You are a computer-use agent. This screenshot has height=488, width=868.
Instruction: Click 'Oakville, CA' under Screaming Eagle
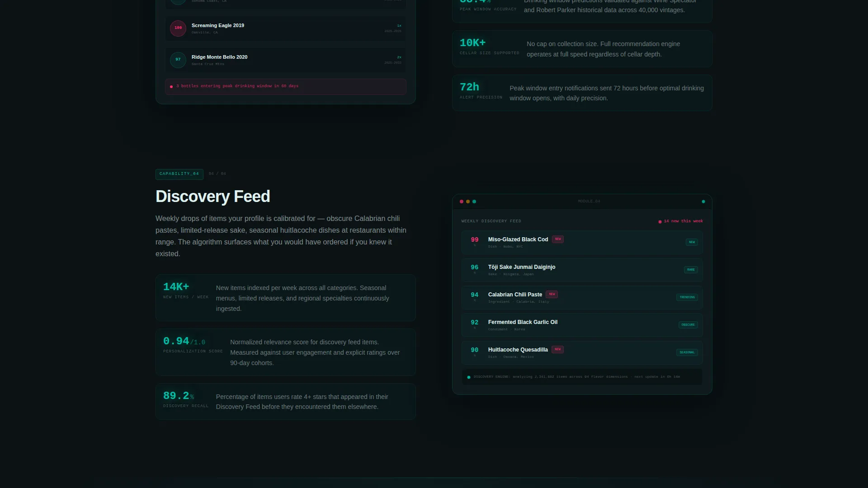205,33
